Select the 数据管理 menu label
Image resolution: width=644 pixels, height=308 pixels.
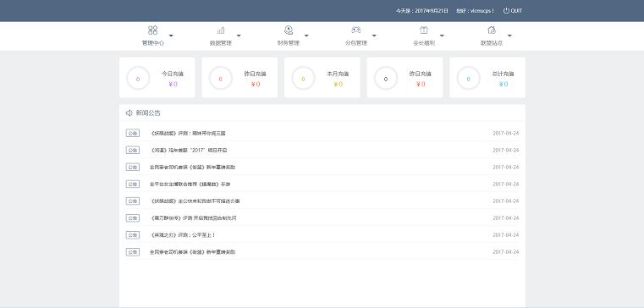point(221,43)
